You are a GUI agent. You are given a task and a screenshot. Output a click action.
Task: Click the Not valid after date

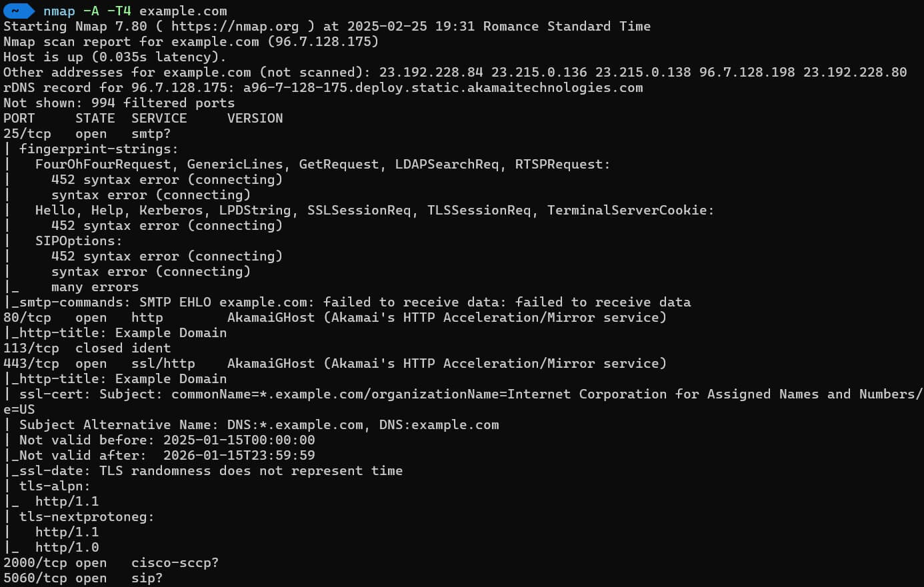coord(239,455)
